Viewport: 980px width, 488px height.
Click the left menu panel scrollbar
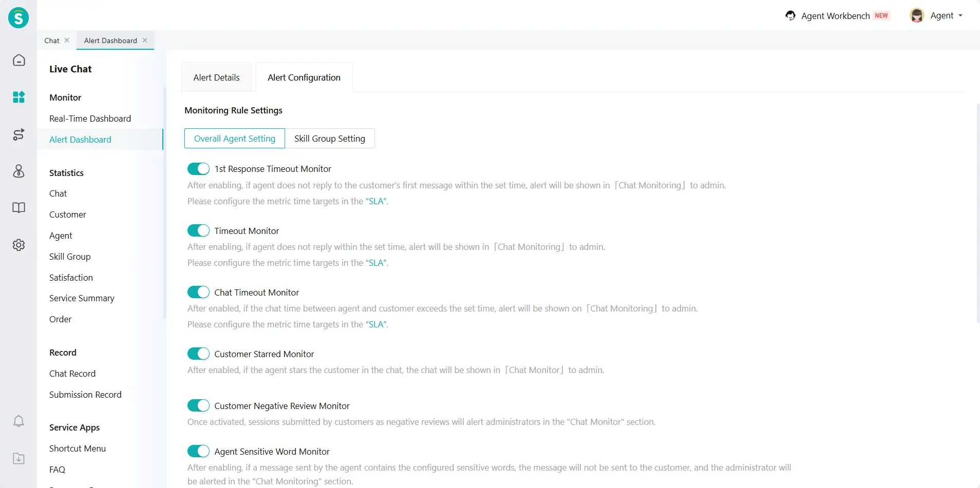click(164, 205)
